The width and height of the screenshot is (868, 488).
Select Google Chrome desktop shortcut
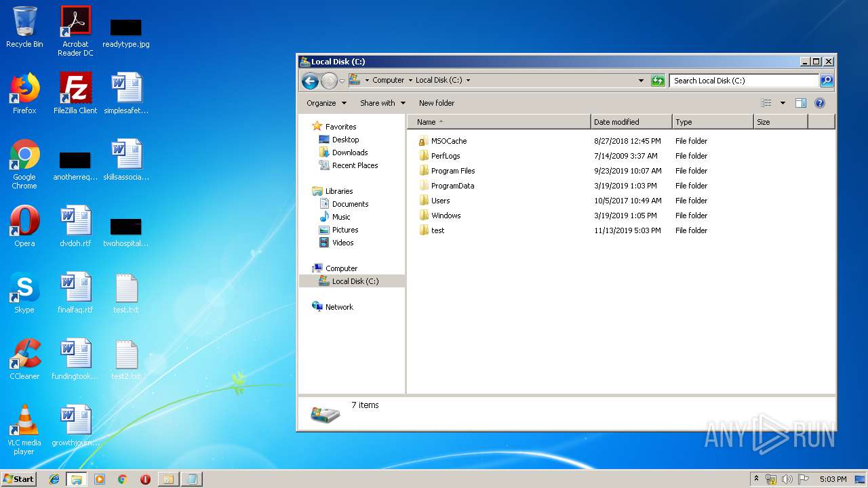tap(24, 164)
